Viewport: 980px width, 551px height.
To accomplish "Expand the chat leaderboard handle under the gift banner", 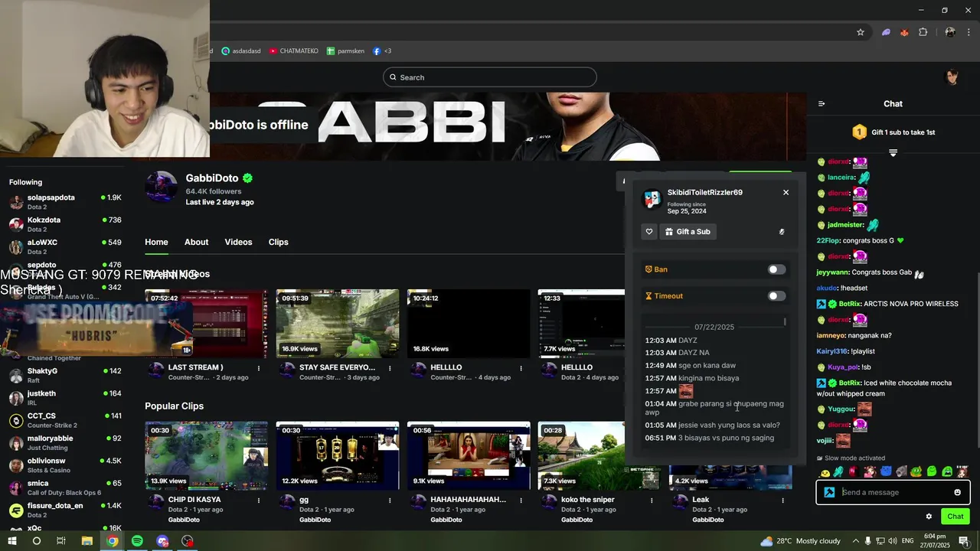I will point(893,153).
